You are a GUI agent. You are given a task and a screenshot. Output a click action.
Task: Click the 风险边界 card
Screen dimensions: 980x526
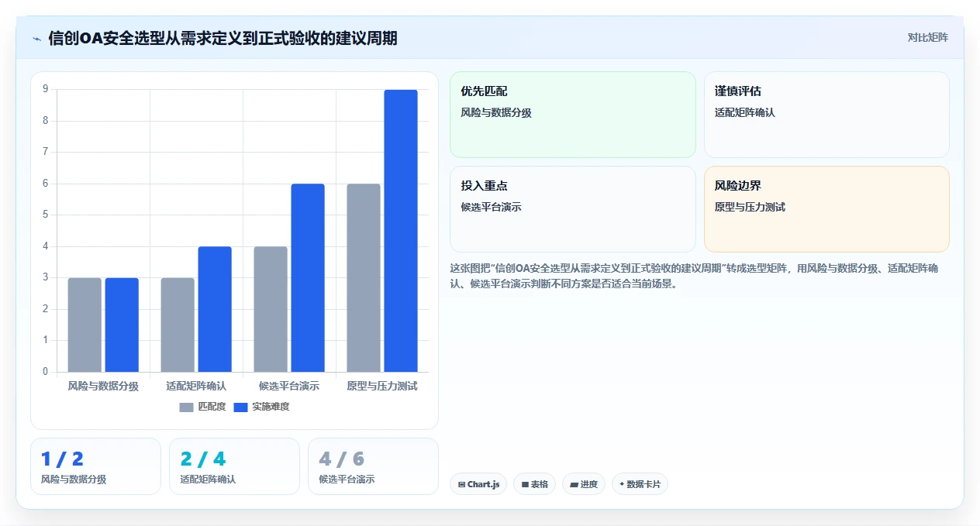coord(826,209)
